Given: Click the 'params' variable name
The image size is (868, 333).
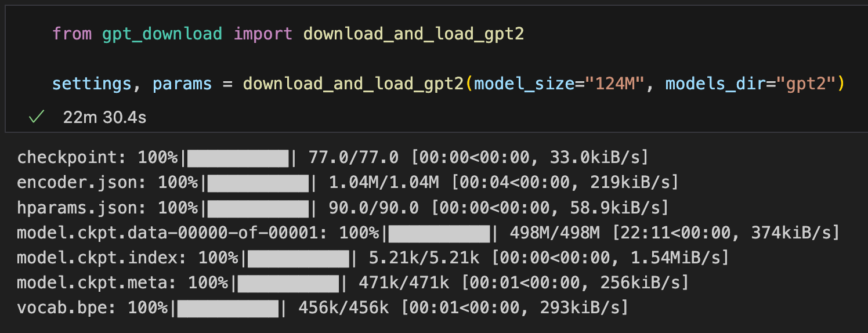Looking at the screenshot, I should 182,85.
